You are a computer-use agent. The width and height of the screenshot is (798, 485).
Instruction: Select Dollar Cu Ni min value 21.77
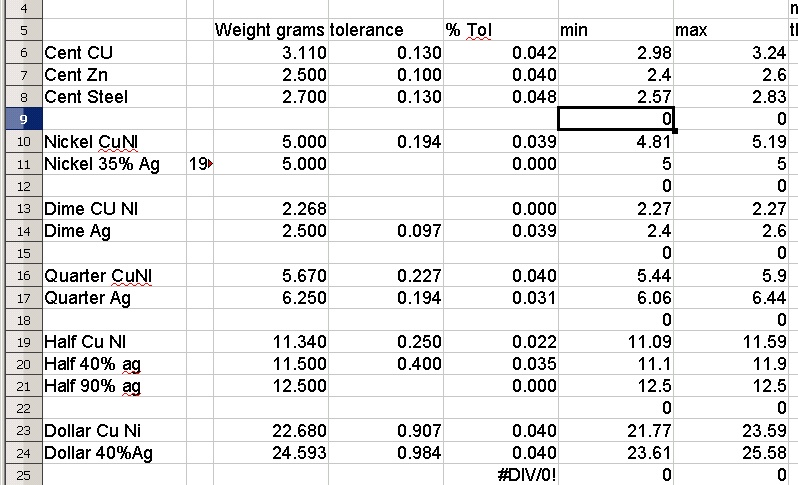[x=615, y=431]
